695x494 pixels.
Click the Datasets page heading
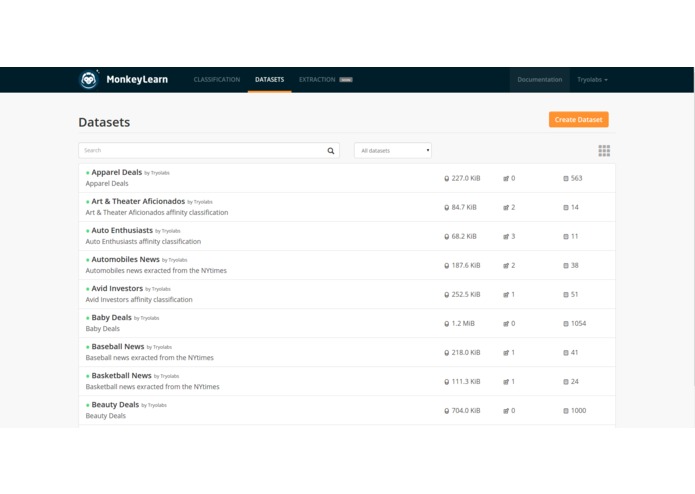(x=104, y=122)
